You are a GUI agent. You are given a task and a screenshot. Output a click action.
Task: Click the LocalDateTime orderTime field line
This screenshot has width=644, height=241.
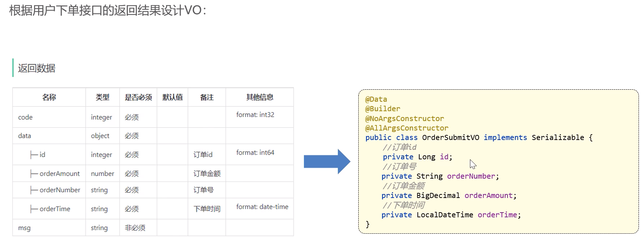[x=451, y=215]
